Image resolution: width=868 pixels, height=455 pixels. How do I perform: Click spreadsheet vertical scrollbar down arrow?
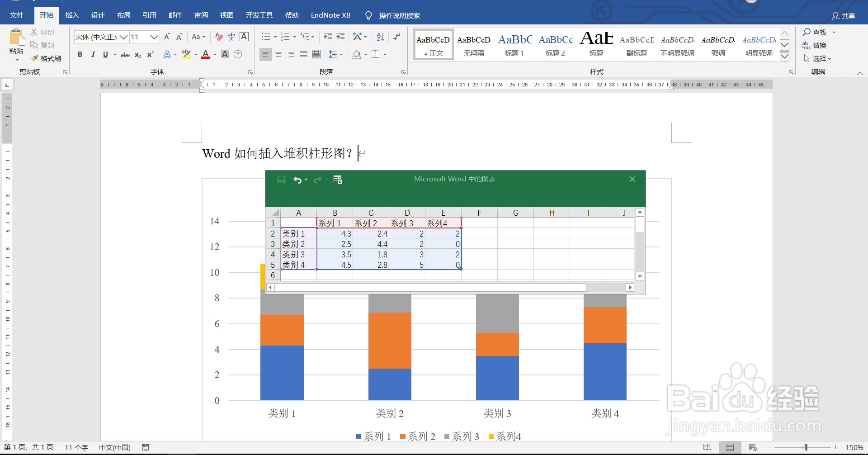[x=640, y=276]
